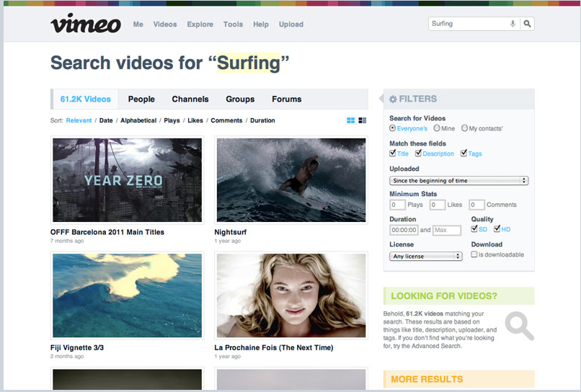This screenshot has height=392, width=581.
Task: Open the Explore menu in header
Action: (200, 24)
